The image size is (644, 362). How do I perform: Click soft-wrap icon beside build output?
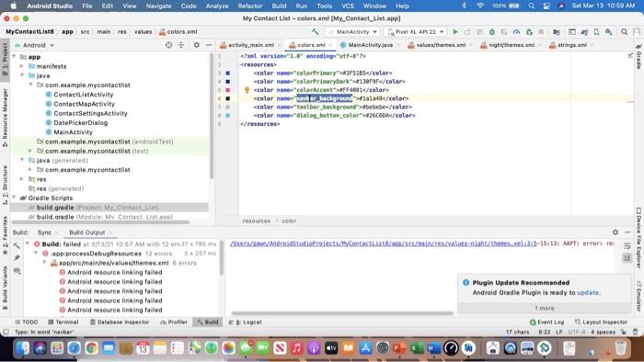tap(627, 245)
